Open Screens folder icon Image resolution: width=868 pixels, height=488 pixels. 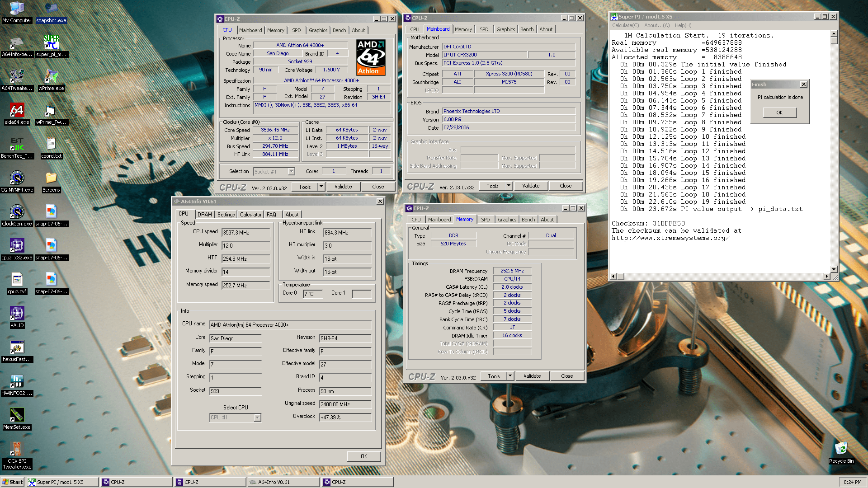(x=51, y=182)
